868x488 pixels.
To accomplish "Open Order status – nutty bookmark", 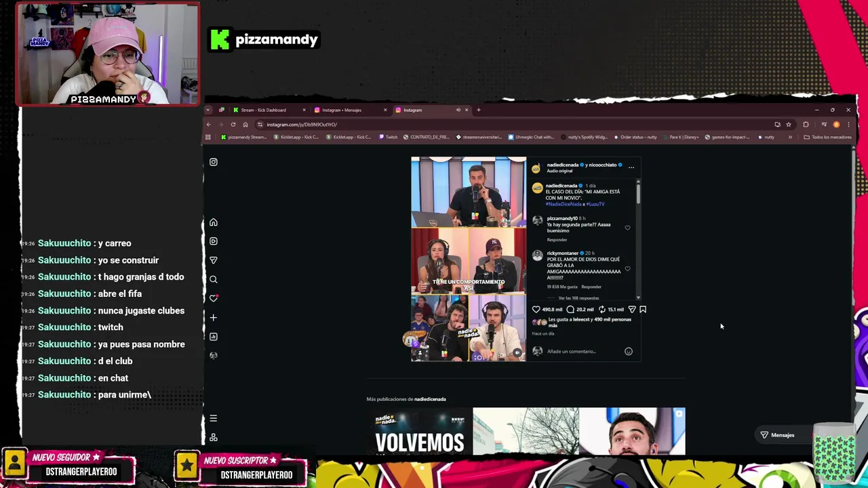I will pyautogui.click(x=635, y=137).
